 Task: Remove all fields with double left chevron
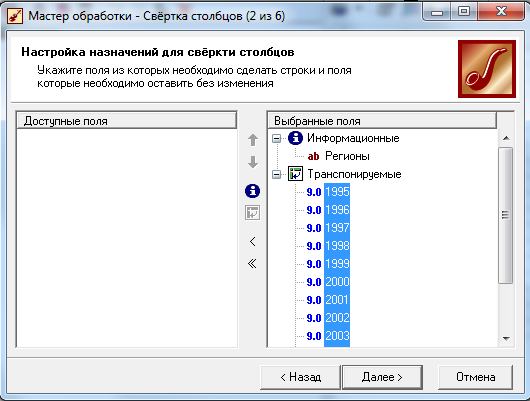pyautogui.click(x=252, y=263)
